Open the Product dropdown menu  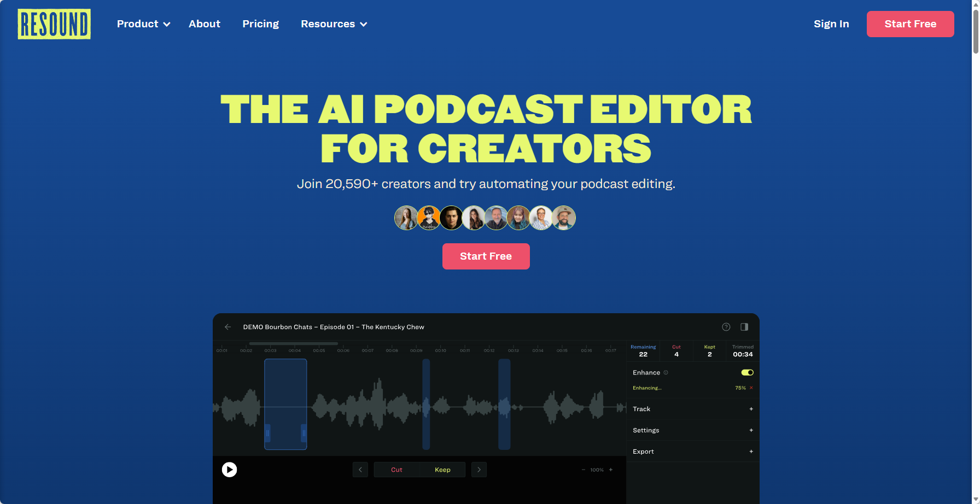click(x=143, y=24)
